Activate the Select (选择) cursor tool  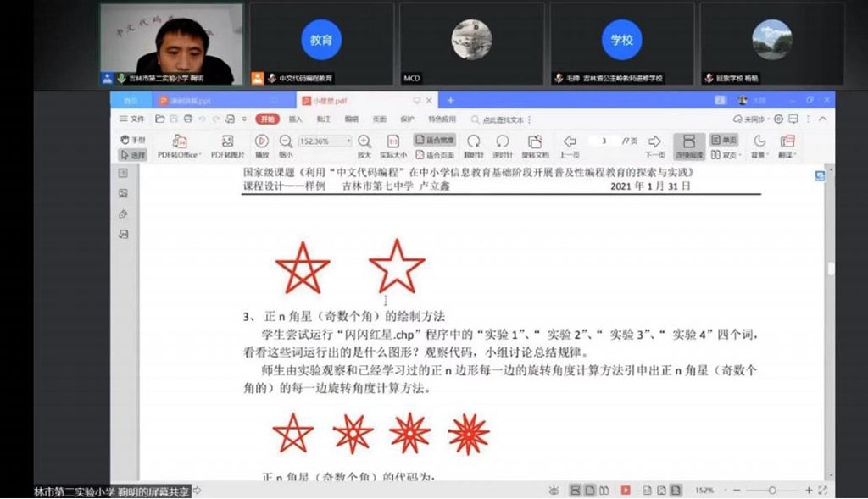pyautogui.click(x=132, y=155)
